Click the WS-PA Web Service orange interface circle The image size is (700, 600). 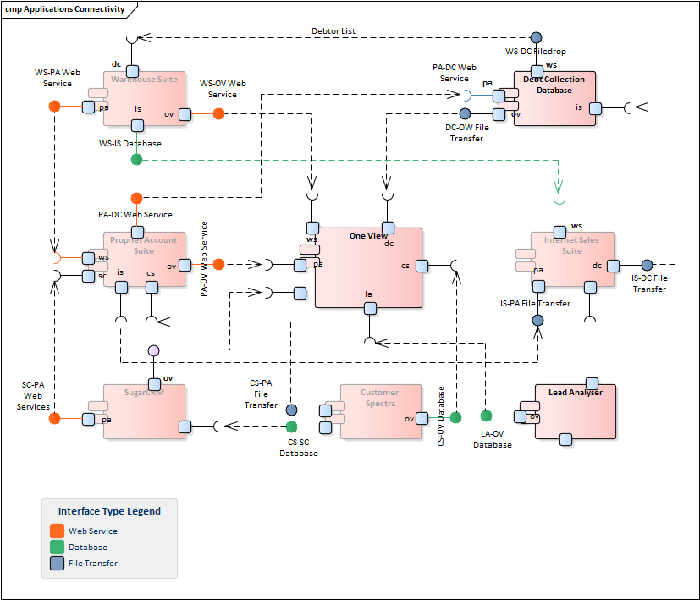click(x=55, y=107)
